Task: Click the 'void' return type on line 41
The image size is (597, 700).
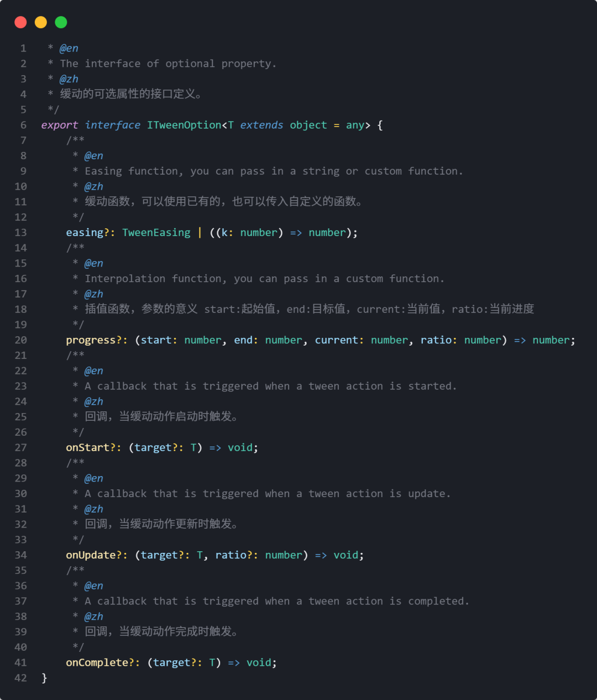Action: pos(259,662)
